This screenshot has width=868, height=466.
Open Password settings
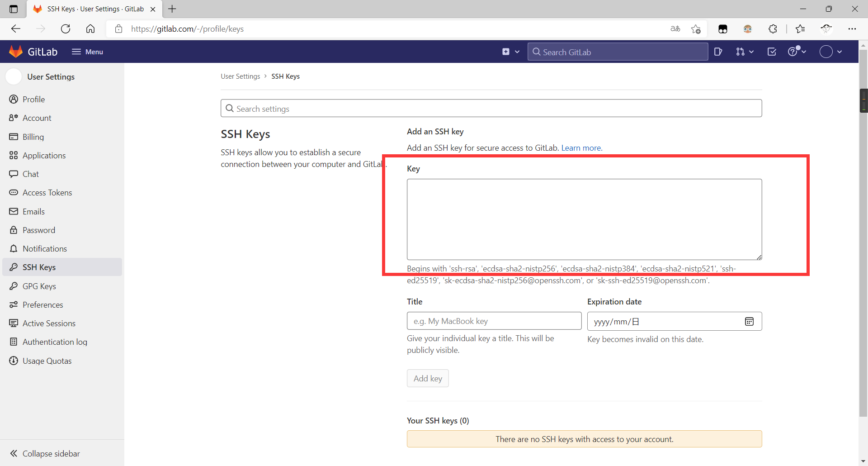62,230
